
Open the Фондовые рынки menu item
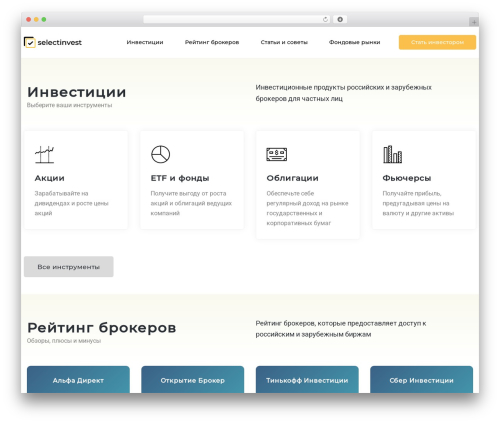tap(354, 42)
